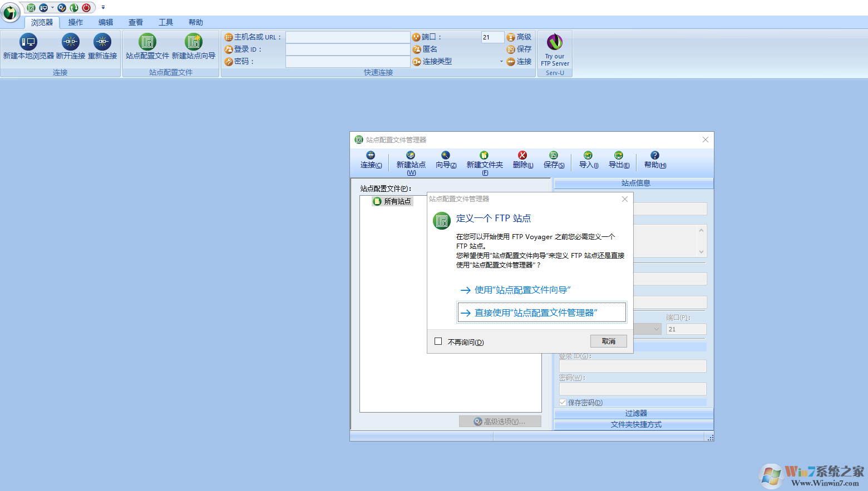
Task: Open the 导入 import icon in the dialog
Action: click(588, 160)
